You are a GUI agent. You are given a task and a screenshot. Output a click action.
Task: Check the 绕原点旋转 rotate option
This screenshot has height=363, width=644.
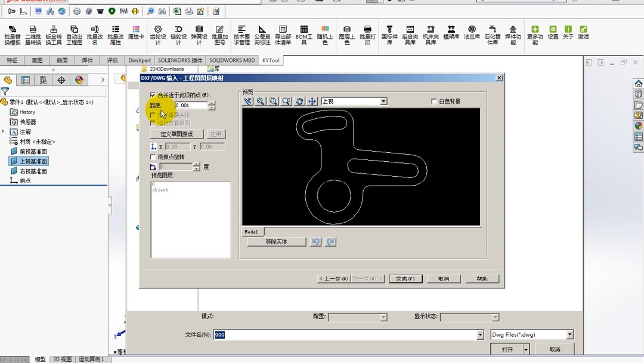pos(153,157)
